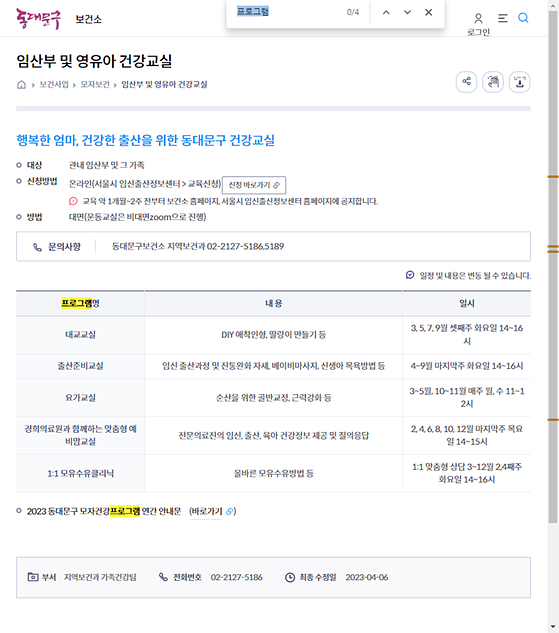The height and width of the screenshot is (633, 559).
Task: Click the 요가교실 table cell
Action: tap(80, 398)
